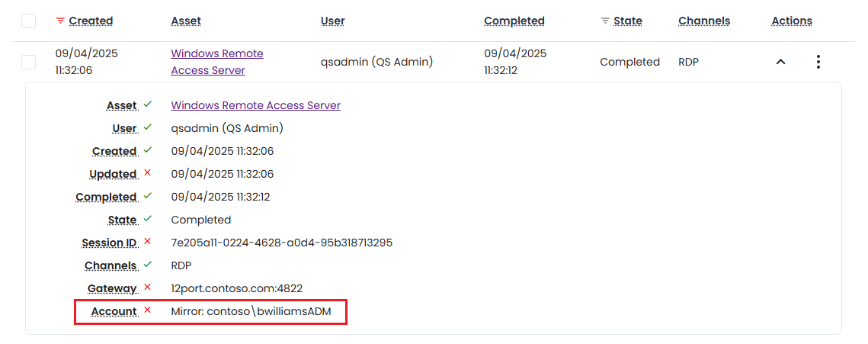Click the Channels column header
The width and height of the screenshot is (868, 344).
(x=704, y=21)
